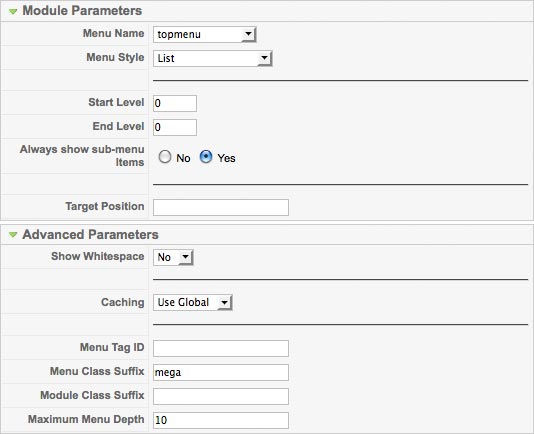Click the Maximum Menu Depth field
Screen dimensions: 534x434
point(221,420)
